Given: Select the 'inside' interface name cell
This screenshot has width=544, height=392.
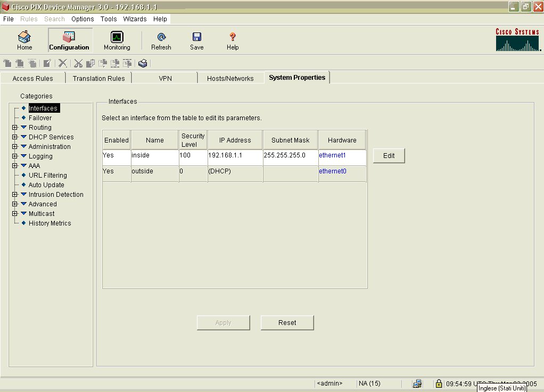Looking at the screenshot, I should point(155,157).
